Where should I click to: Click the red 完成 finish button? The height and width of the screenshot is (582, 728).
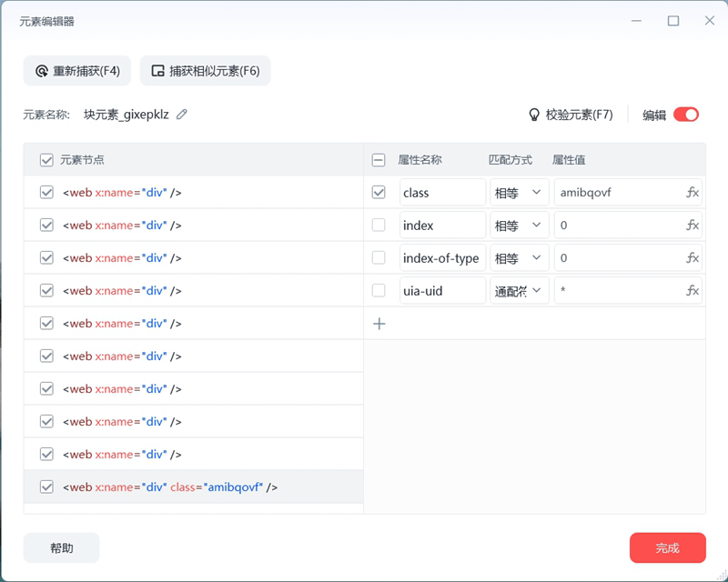(667, 547)
